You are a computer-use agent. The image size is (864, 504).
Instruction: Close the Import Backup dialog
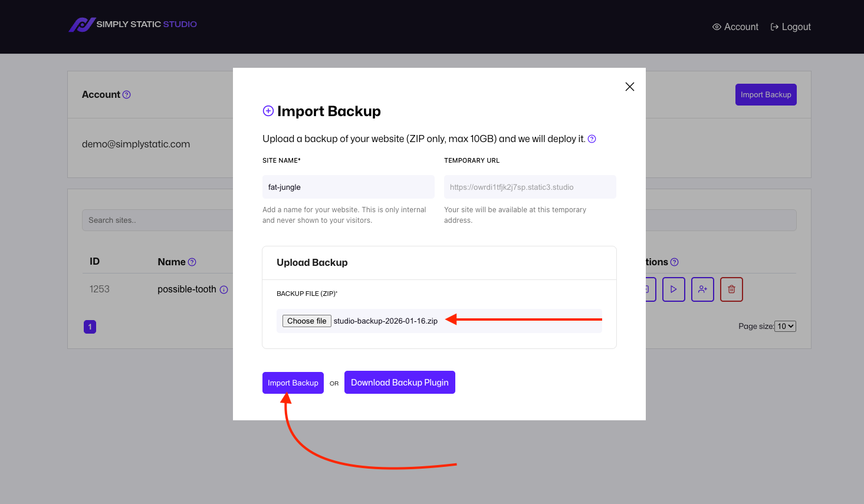[630, 87]
